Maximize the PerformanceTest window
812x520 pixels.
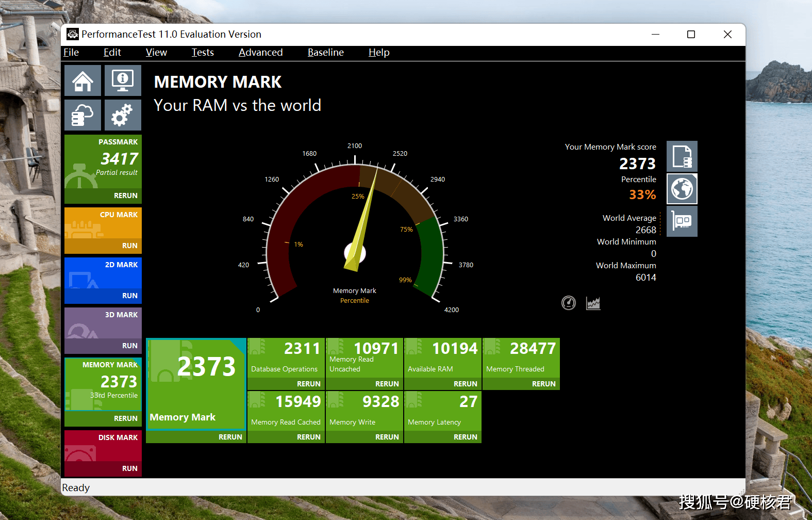point(691,34)
